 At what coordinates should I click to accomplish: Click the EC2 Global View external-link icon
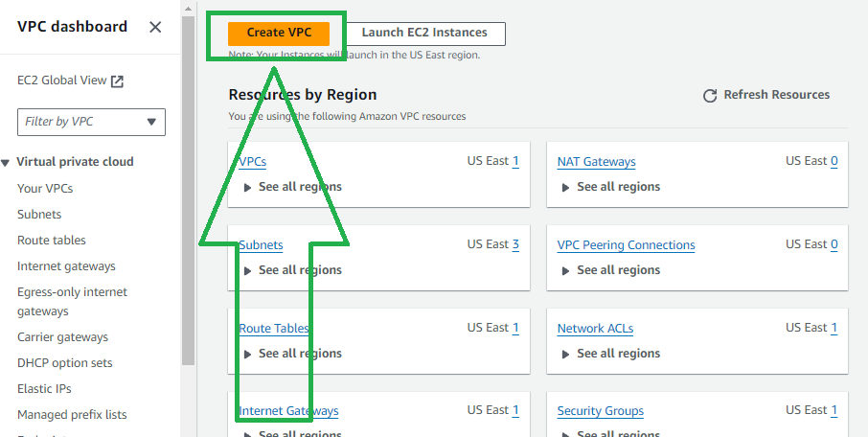click(117, 81)
